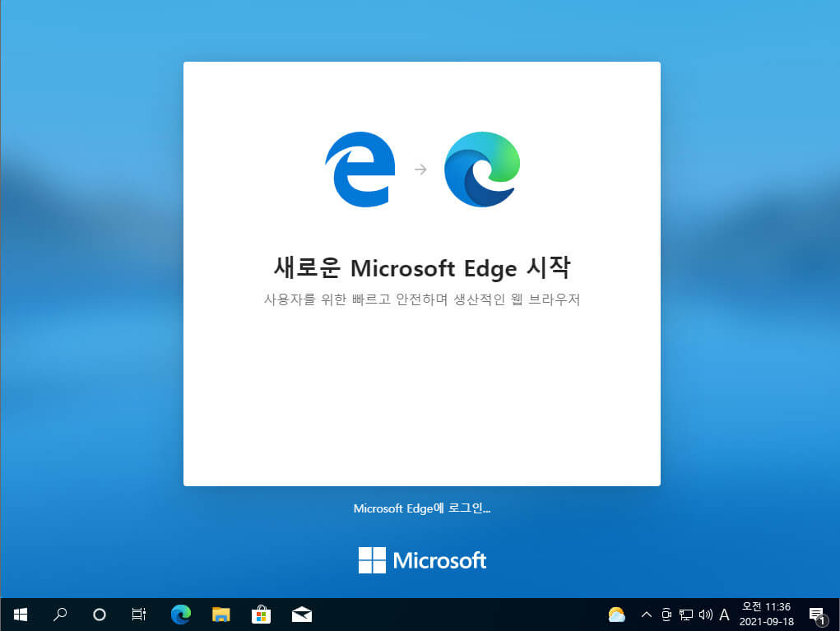Open weather widget in taskbar
Screen dimensions: 840x631
pos(616,615)
